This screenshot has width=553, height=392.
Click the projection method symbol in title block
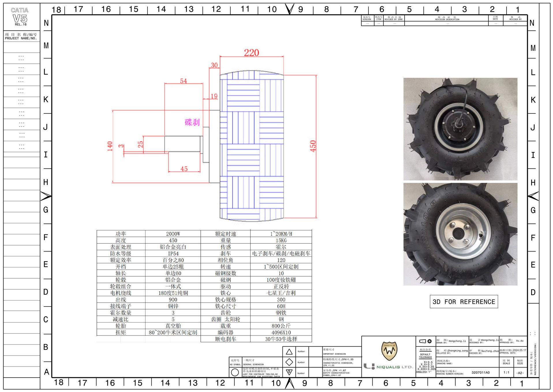(425, 341)
